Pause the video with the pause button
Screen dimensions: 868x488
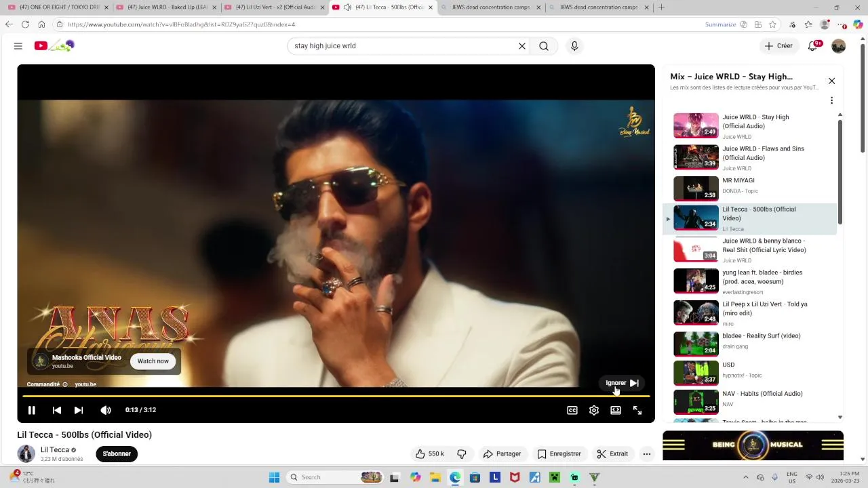31,410
